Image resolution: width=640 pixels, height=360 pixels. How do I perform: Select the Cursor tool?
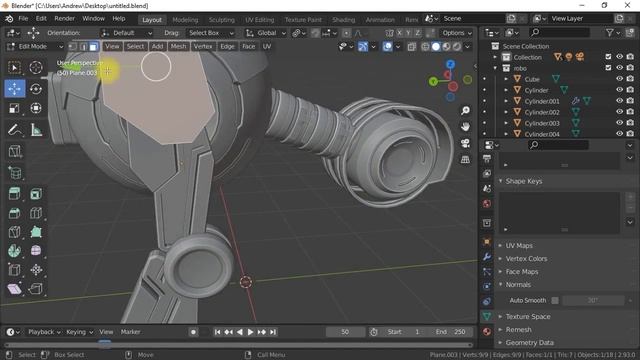tap(36, 67)
